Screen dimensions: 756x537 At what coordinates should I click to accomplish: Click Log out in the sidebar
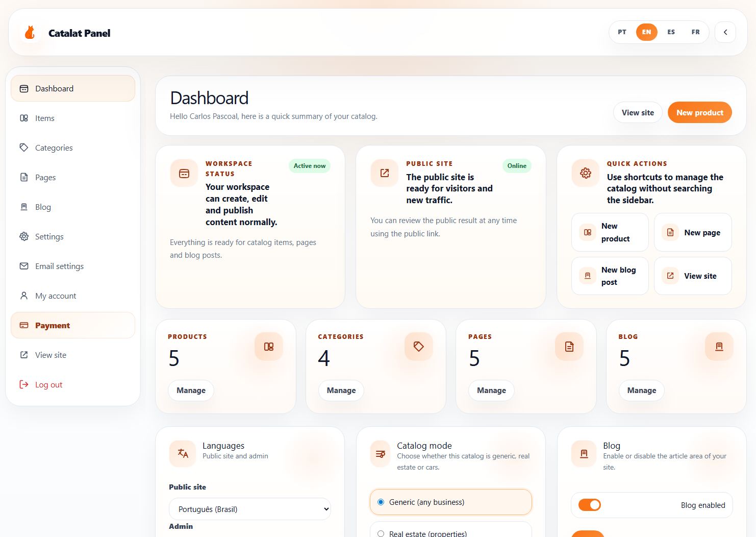tap(73, 384)
